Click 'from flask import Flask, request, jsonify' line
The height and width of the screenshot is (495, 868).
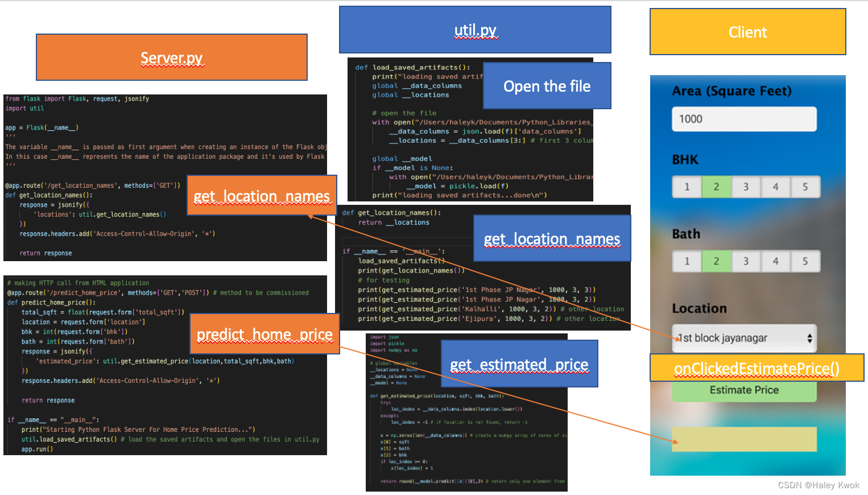pyautogui.click(x=77, y=98)
